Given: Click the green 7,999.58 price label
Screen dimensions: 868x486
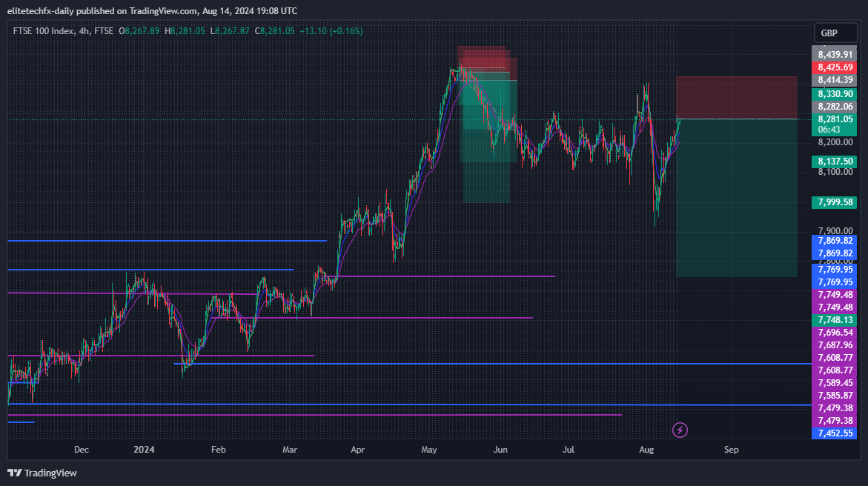Looking at the screenshot, I should [x=835, y=202].
